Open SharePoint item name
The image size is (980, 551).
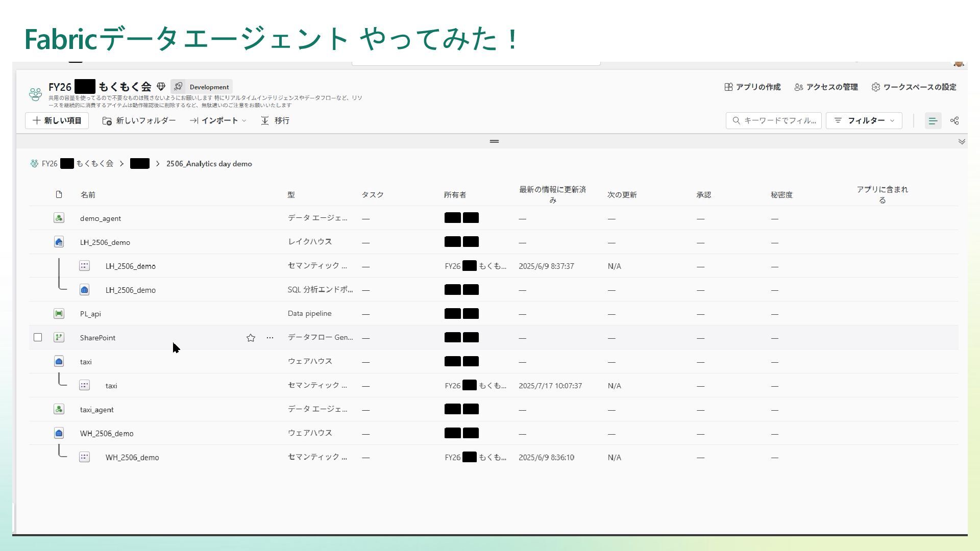pos(97,338)
